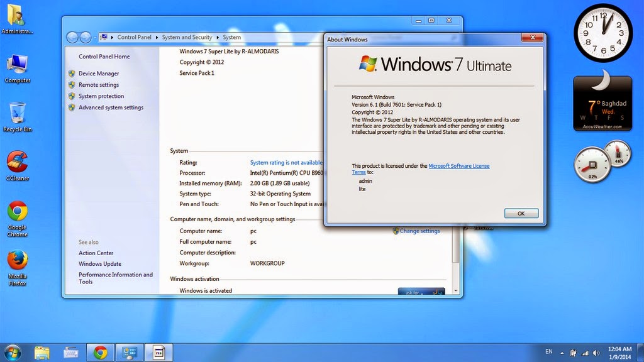Screen dimensions: 644x362
Task: Open Remote settings link
Action: pos(99,85)
